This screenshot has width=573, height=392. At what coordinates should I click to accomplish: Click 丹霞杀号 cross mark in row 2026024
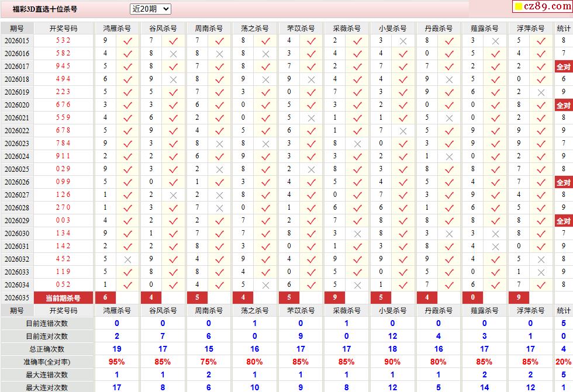point(449,157)
